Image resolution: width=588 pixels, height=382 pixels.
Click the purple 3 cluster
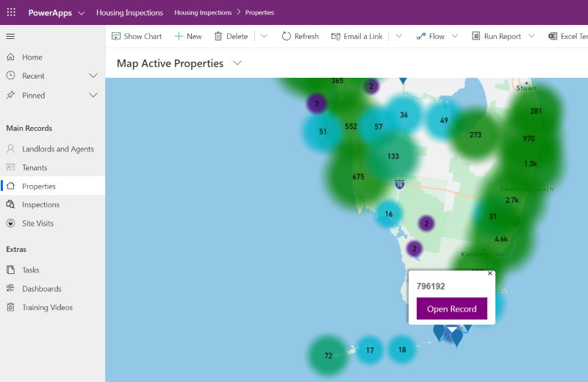pyautogui.click(x=317, y=104)
